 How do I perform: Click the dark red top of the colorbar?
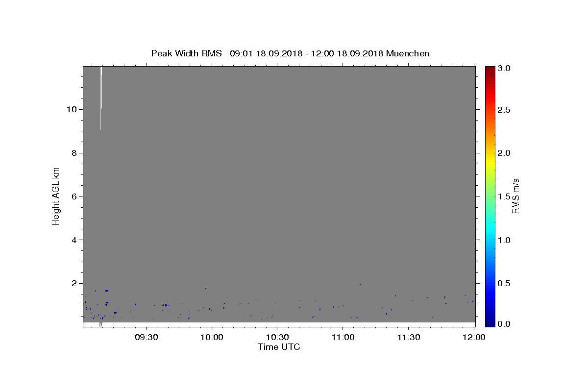(x=490, y=69)
